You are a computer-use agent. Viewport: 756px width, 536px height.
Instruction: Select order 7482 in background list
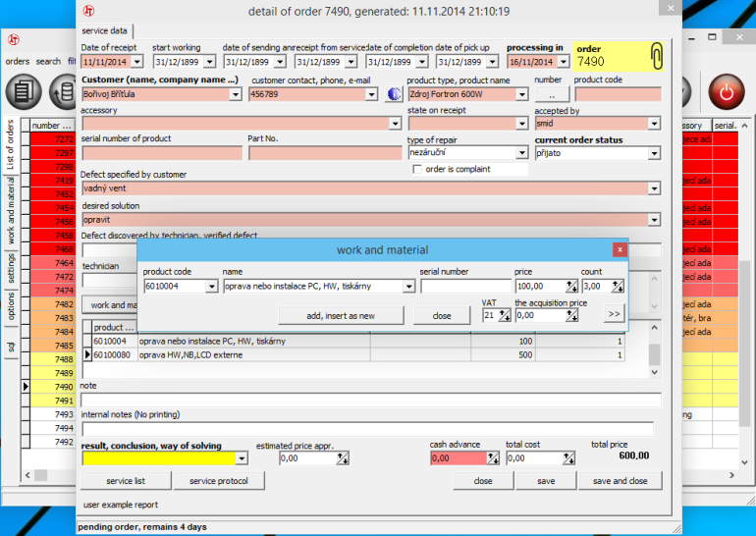(x=53, y=304)
